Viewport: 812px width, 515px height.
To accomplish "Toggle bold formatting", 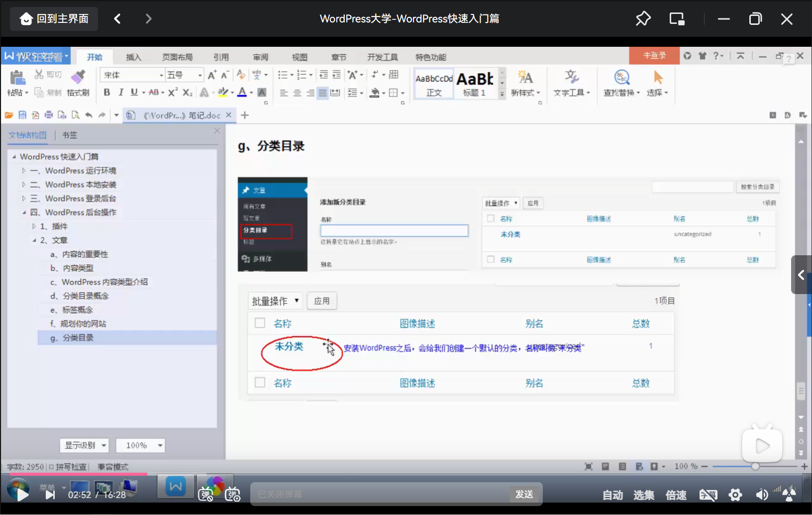I will click(106, 93).
